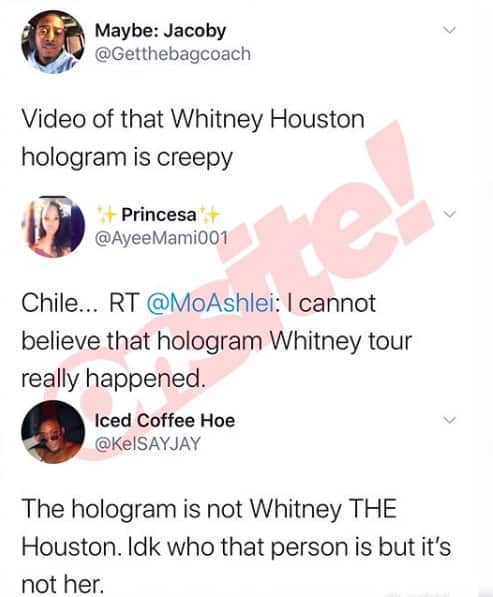Viewport: 493px width, 597px height.
Task: Visit the @AyeeMami001 handle
Action: point(161,239)
